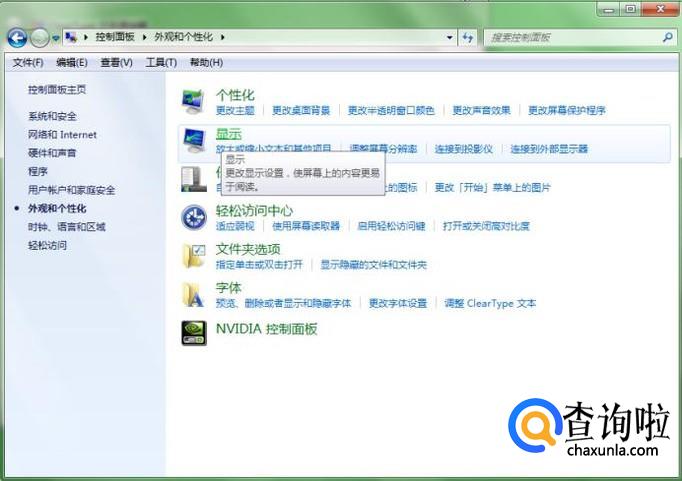The width and height of the screenshot is (682, 481).
Task: Click 调整屏幕分辨率 link
Action: pos(383,149)
